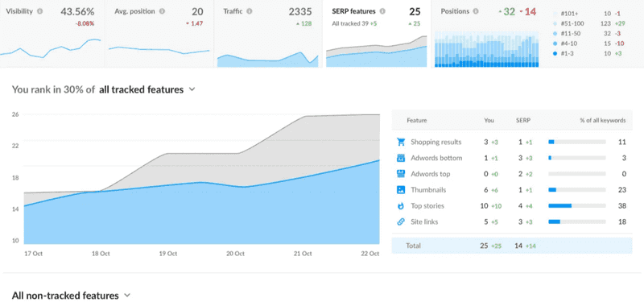Click the Site links feature label
The width and height of the screenshot is (644, 302).
424,222
